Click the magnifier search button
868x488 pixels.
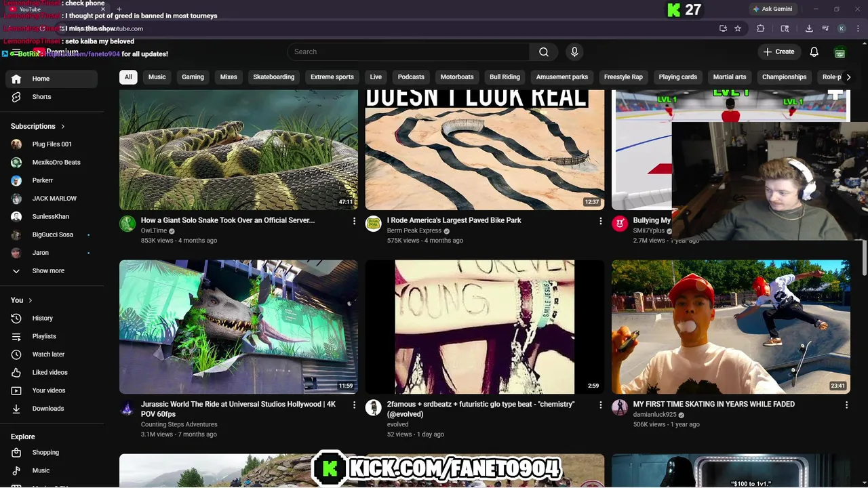(x=544, y=52)
